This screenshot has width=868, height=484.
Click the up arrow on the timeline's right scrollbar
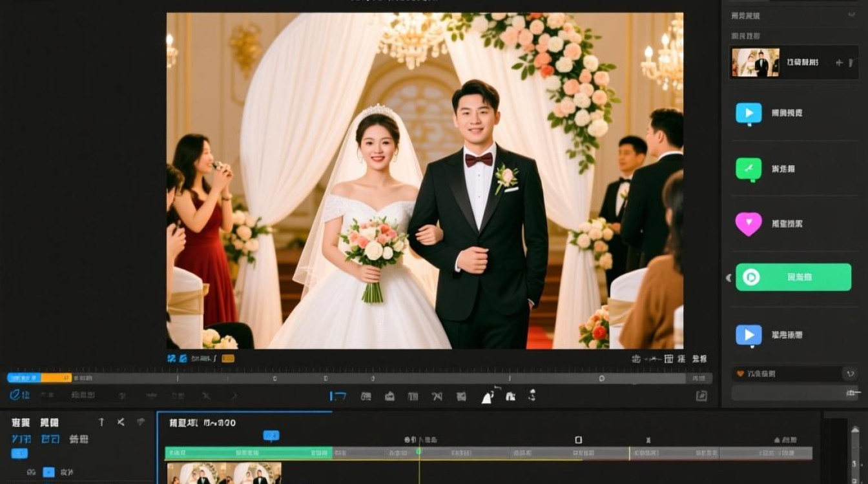856,430
